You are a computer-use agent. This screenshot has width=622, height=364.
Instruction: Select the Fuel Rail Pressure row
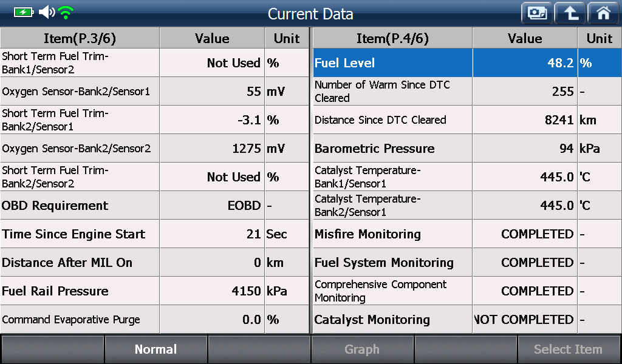pos(155,291)
